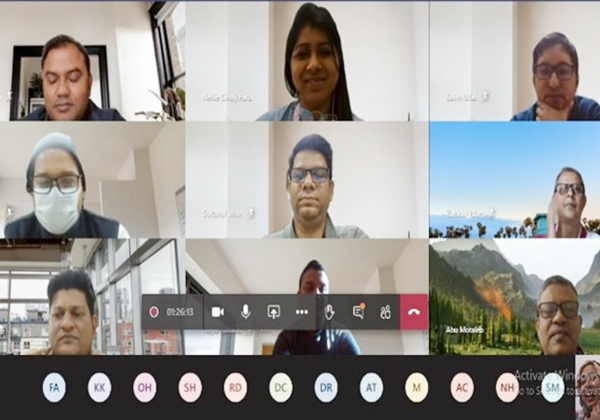Open the share screen tray

[273, 312]
